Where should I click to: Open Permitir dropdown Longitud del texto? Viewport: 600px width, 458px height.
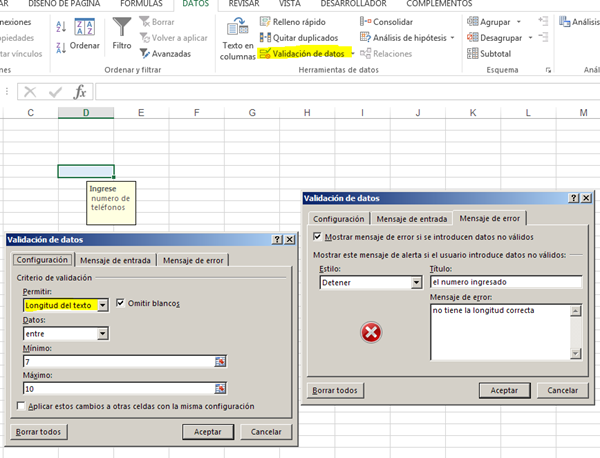[66, 305]
